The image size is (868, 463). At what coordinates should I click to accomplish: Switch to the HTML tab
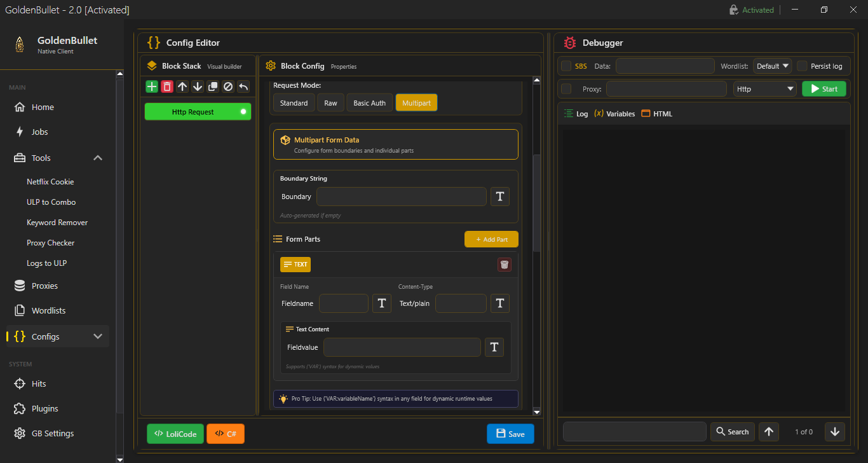point(656,114)
